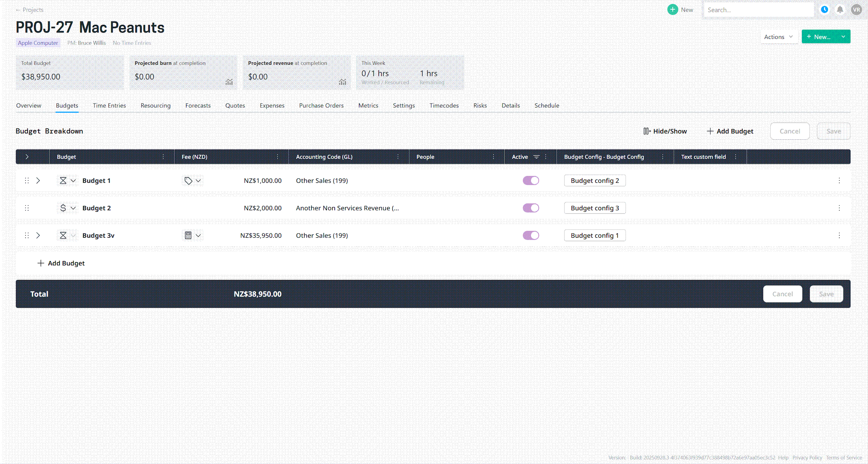Click Projected burn chart icon

tap(229, 82)
